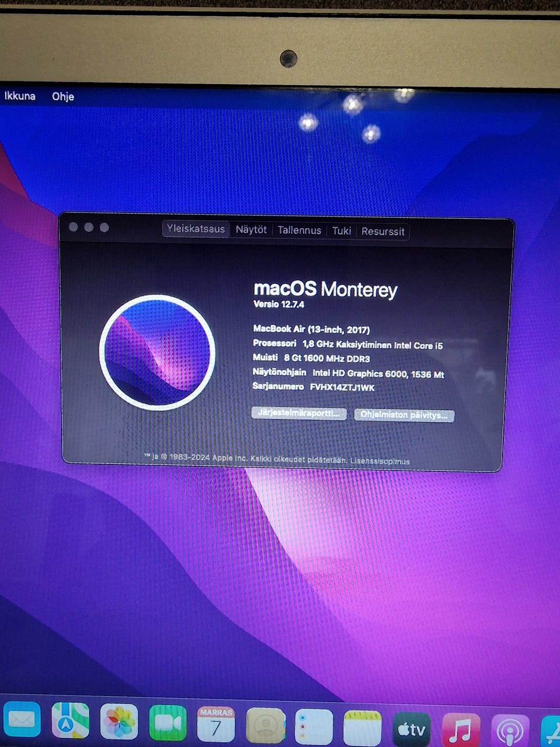Close the About This Mac window

(x=73, y=227)
